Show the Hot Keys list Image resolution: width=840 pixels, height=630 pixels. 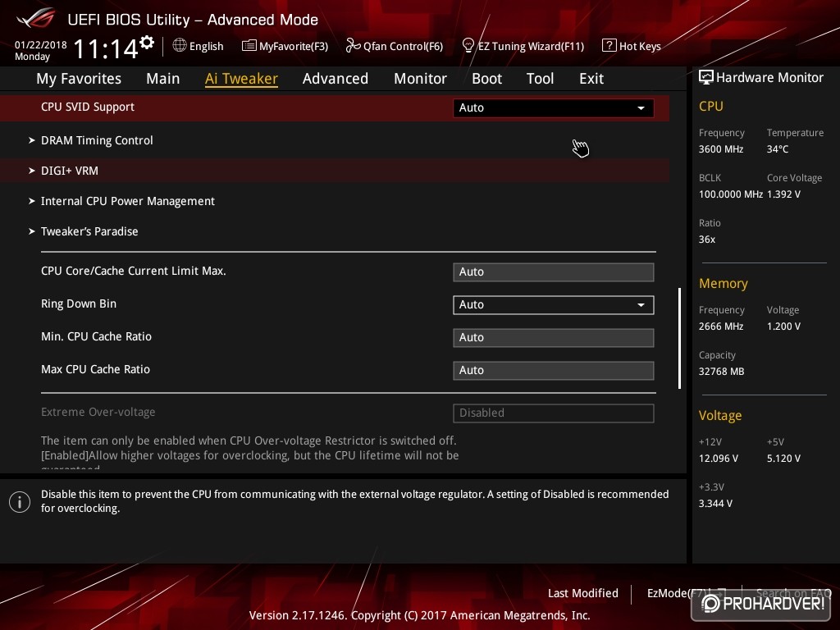pyautogui.click(x=632, y=46)
